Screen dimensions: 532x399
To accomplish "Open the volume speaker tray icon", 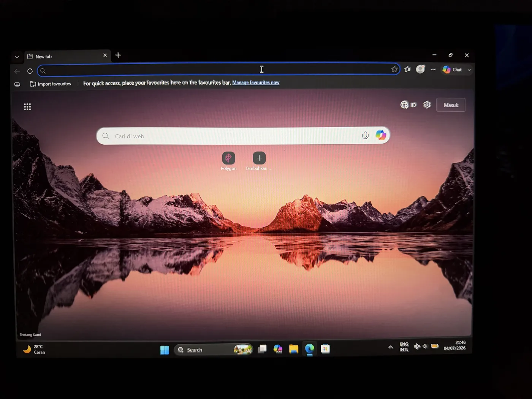I will point(425,346).
